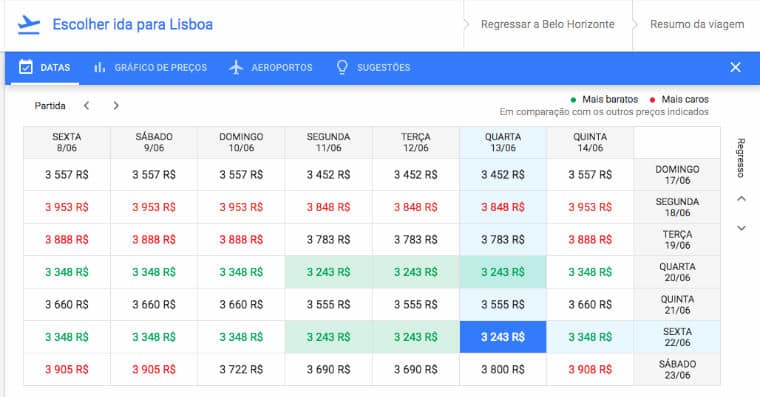Pick 3 557 R$ for Sexta 8/06, return 17/06
This screenshot has height=397, width=760.
pyautogui.click(x=67, y=175)
